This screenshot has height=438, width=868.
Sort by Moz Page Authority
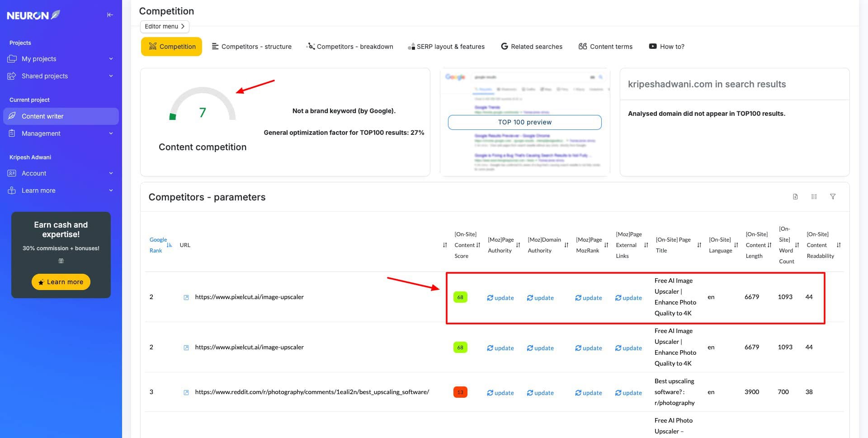coord(518,245)
